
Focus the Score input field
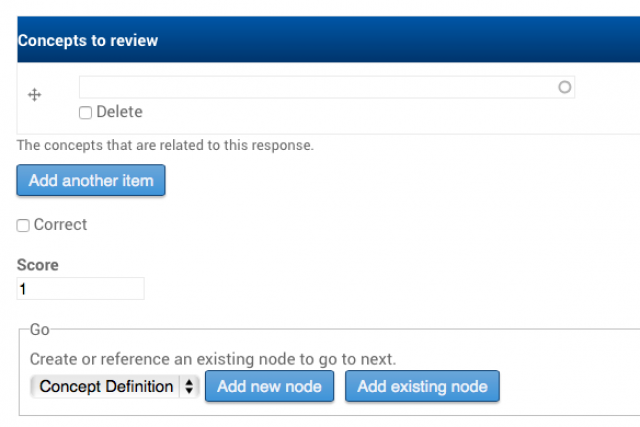pyautogui.click(x=80, y=289)
